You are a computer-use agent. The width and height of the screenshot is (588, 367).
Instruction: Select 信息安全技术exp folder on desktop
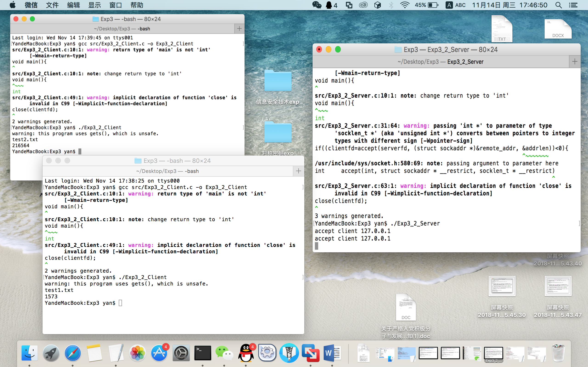278,81
